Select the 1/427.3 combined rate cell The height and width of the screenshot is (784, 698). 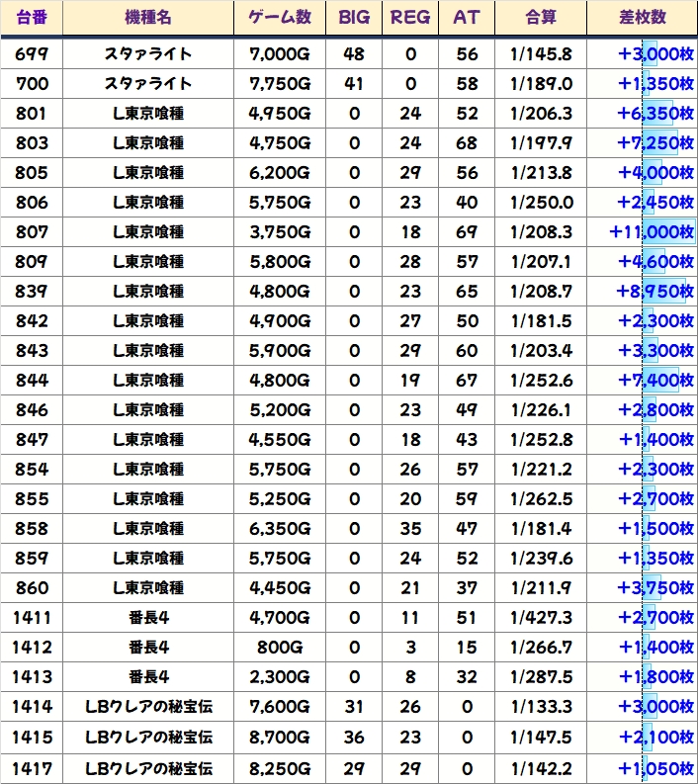tap(542, 619)
